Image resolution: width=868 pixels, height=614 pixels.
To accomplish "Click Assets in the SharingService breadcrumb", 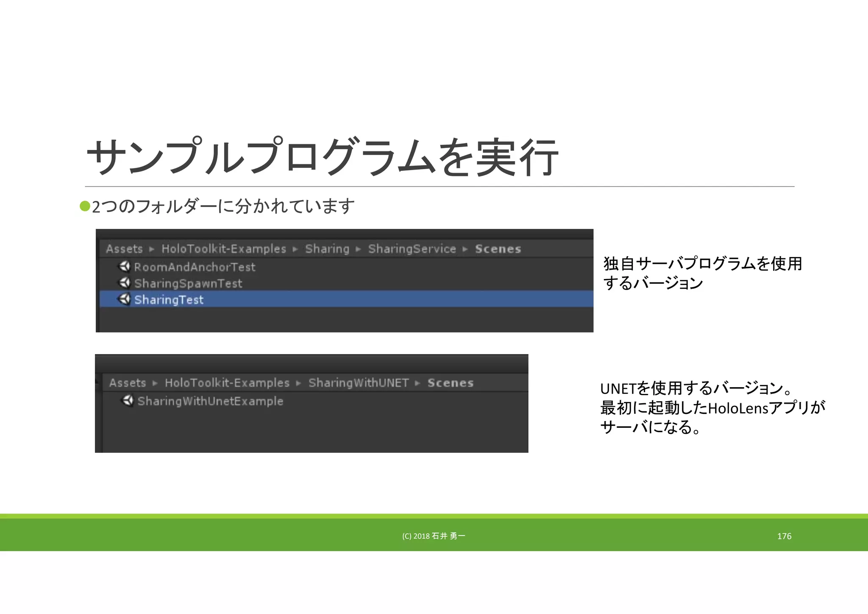I will point(124,249).
